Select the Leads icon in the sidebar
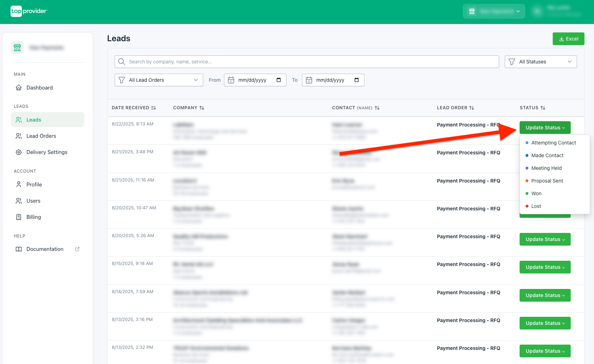594x364 pixels. (x=19, y=120)
